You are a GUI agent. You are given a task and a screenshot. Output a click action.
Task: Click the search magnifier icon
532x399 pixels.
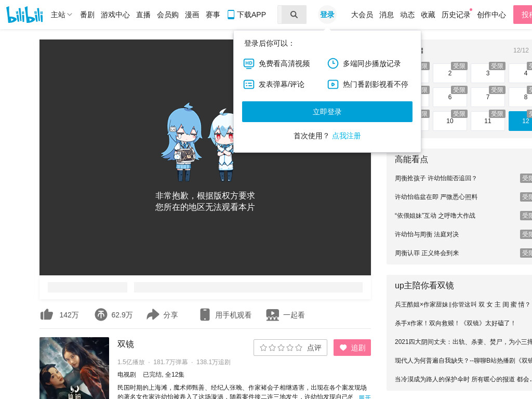294,15
